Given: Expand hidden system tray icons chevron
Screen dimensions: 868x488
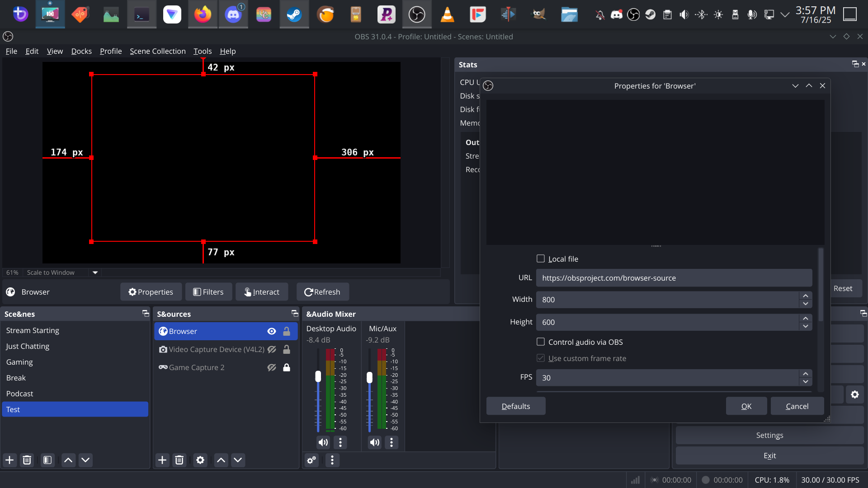Looking at the screenshot, I should click(785, 15).
